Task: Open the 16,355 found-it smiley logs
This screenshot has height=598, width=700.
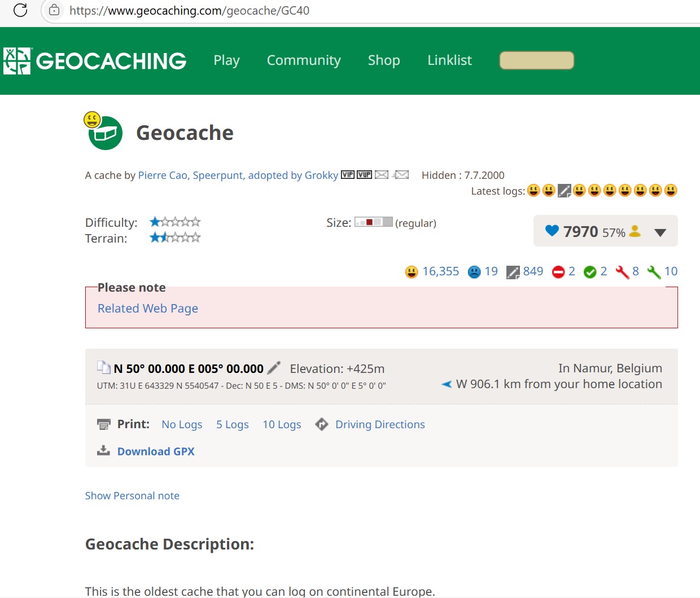Action: tap(432, 272)
